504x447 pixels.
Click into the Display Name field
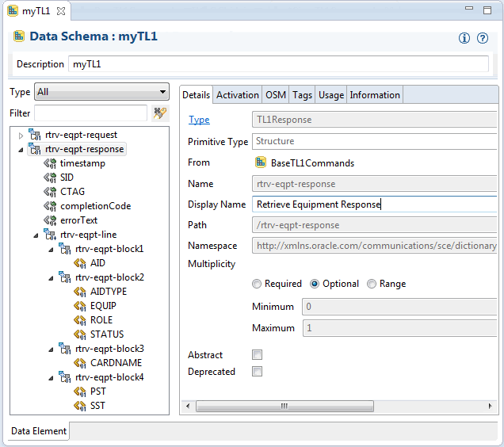[375, 204]
